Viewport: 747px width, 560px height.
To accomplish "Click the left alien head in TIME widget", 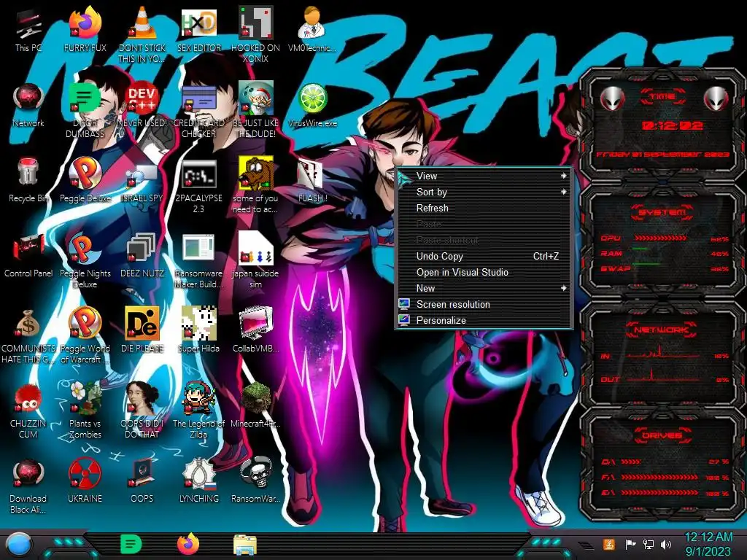I will (612, 98).
